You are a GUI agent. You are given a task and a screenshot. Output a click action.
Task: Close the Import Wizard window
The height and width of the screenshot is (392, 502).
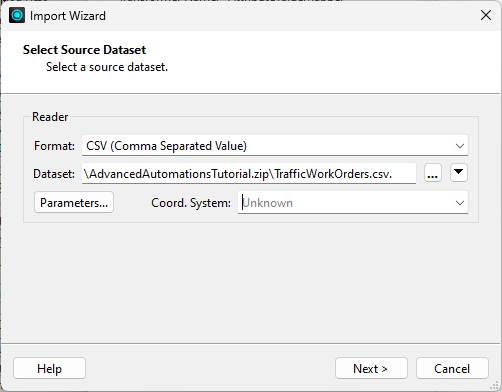click(x=486, y=15)
